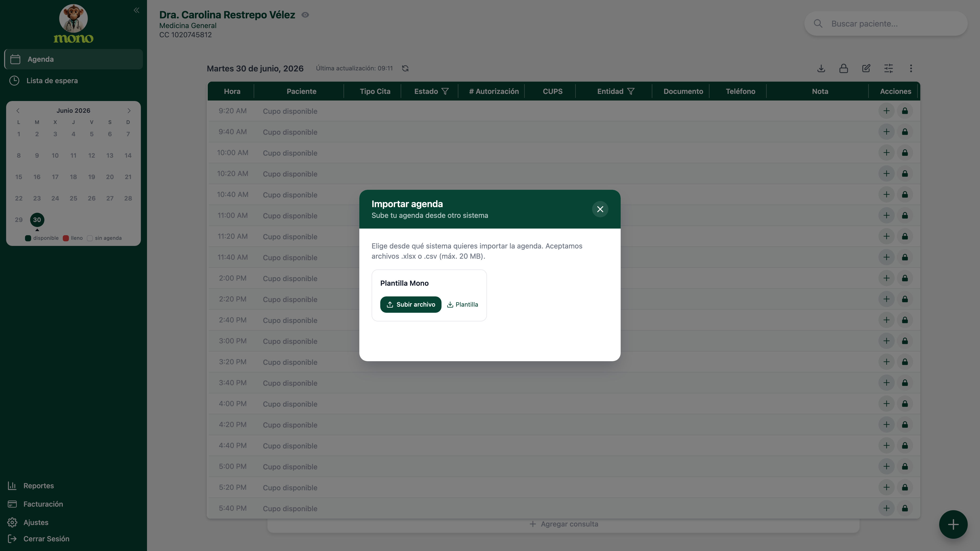Open the three-dot more options menu
980x551 pixels.
tap(911, 68)
